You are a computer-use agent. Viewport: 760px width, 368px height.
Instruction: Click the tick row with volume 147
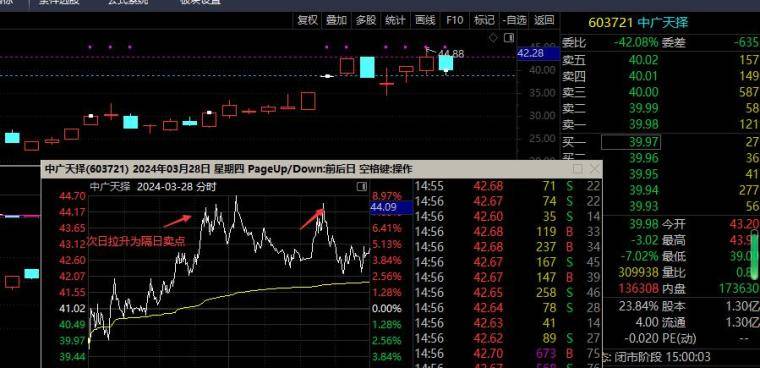click(507, 277)
